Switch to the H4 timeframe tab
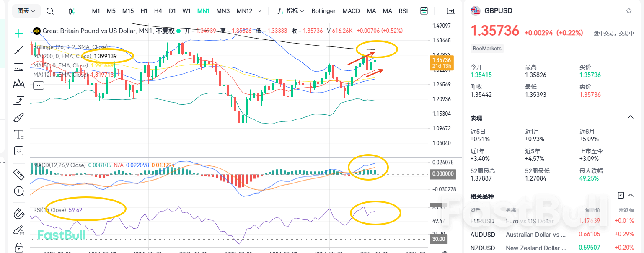This screenshot has height=253, width=644. pos(158,11)
